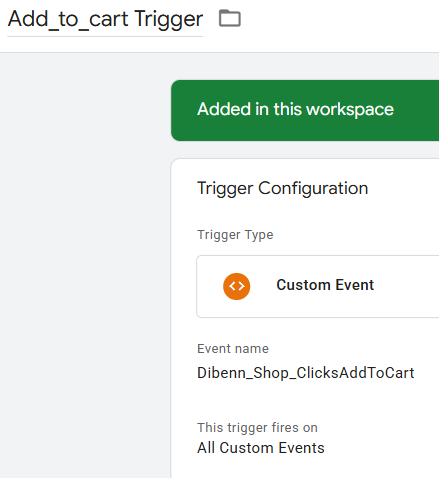This screenshot has width=439, height=478.
Task: Click the word workspace in the green banner
Action: click(350, 110)
